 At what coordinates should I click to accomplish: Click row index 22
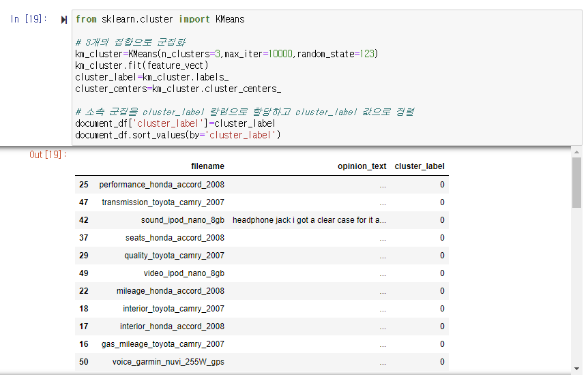[x=84, y=291]
